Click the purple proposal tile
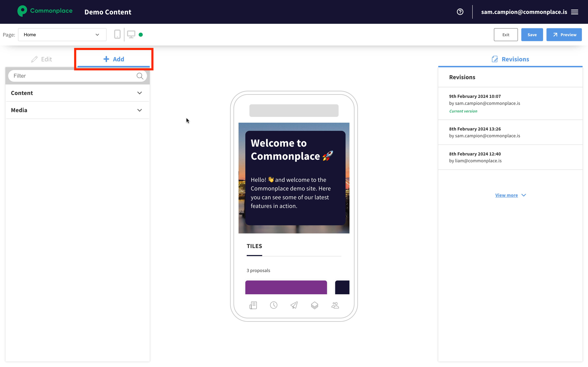588x367 pixels. tap(286, 287)
